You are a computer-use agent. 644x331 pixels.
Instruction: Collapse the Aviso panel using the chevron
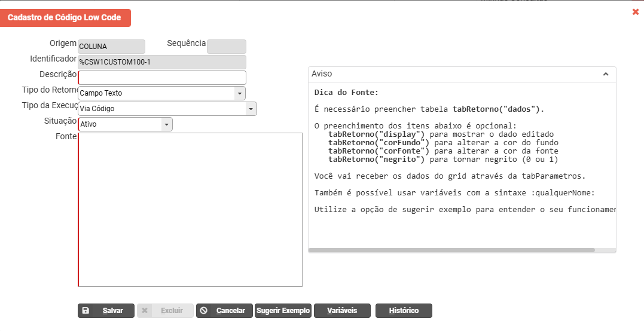click(x=605, y=74)
